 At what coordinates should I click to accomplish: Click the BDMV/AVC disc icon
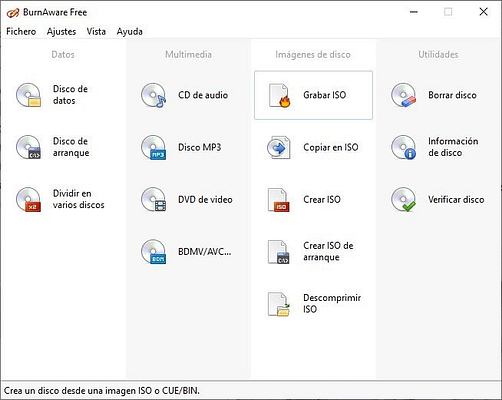[154, 251]
